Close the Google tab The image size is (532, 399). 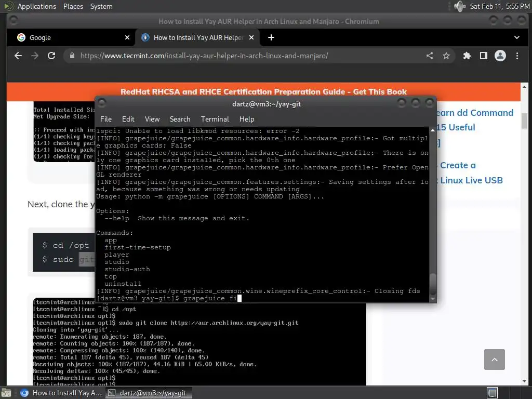(127, 37)
